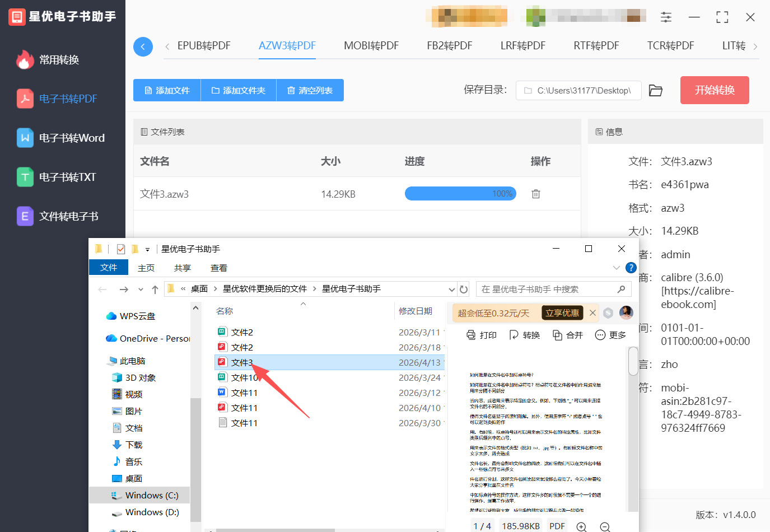Click the 添加文件 button
Screen dimensions: 770x532
click(x=167, y=90)
